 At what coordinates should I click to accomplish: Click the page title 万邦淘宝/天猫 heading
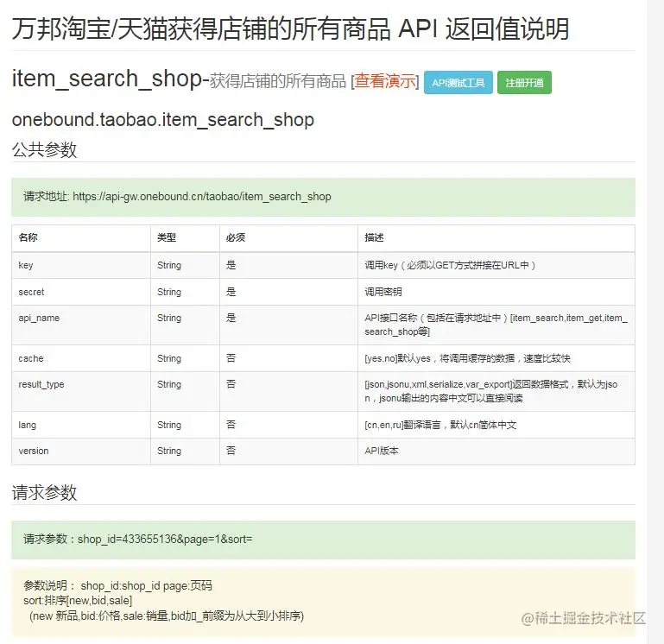coord(290,29)
